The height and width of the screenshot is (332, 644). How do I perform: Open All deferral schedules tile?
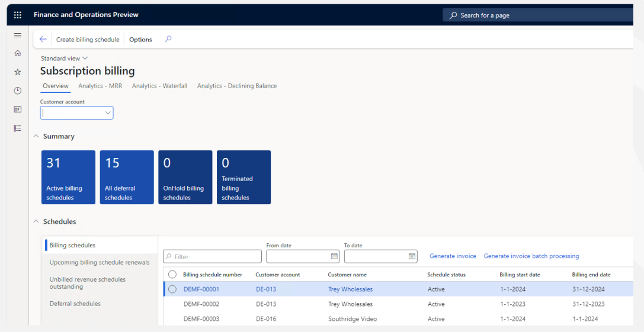127,178
